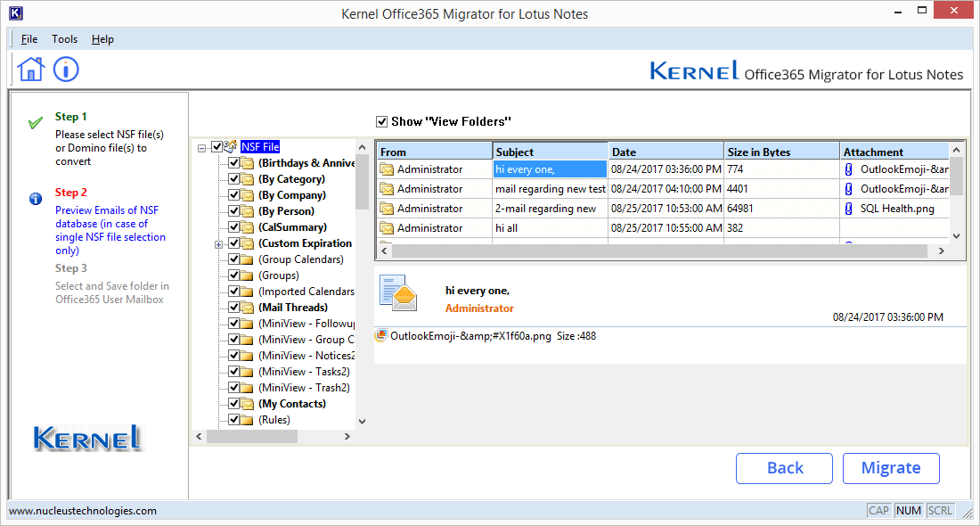
Task: Click the Back button
Action: click(x=784, y=468)
